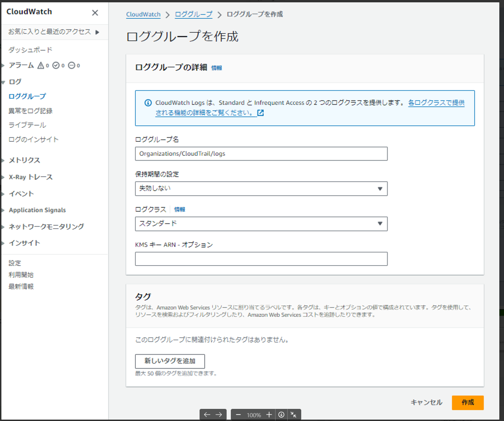This screenshot has width=504, height=421.
Task: Open ログのインサイト in the sidebar
Action: pos(34,139)
